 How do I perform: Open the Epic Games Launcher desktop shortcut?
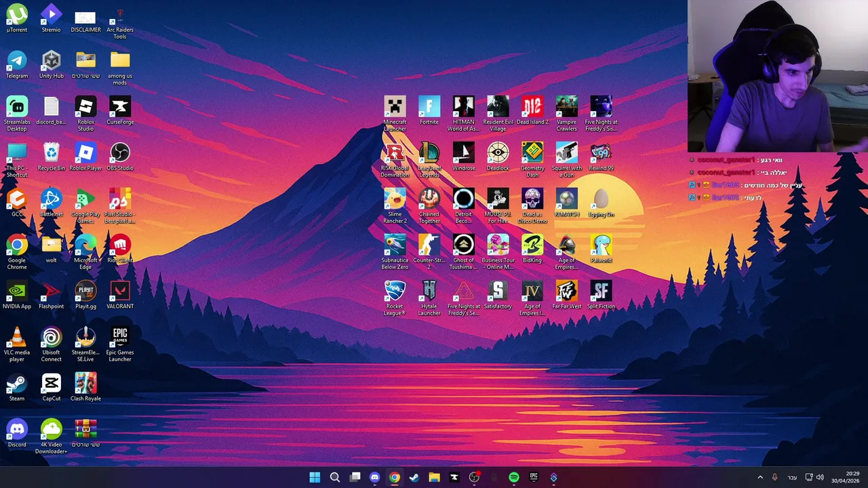120,344
